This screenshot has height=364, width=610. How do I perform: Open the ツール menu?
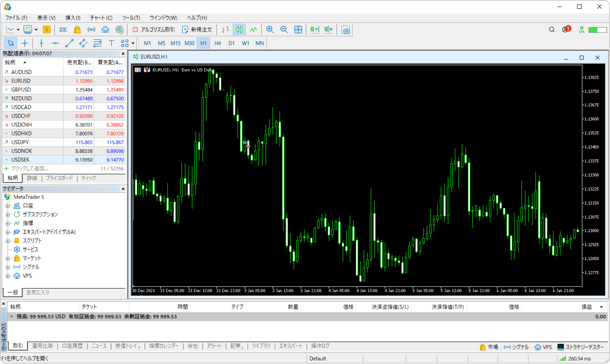tap(130, 18)
